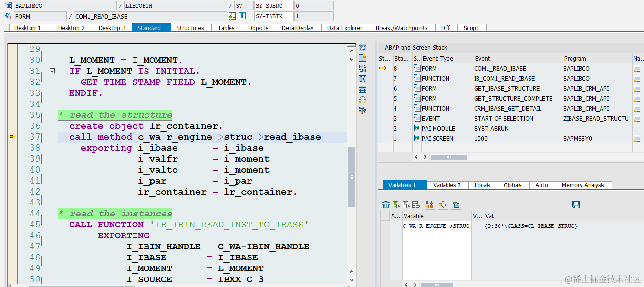The height and width of the screenshot is (287, 644).
Task: Click code line 36 create object lr_container
Action: point(146,126)
